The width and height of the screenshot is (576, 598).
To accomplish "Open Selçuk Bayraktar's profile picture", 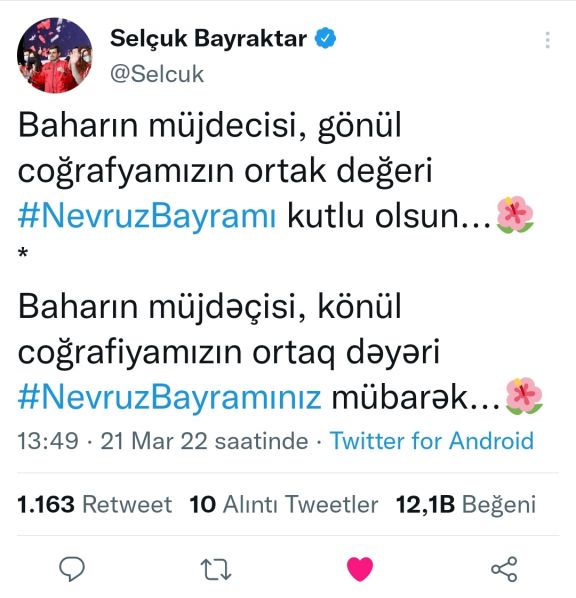I will pyautogui.click(x=55, y=55).
